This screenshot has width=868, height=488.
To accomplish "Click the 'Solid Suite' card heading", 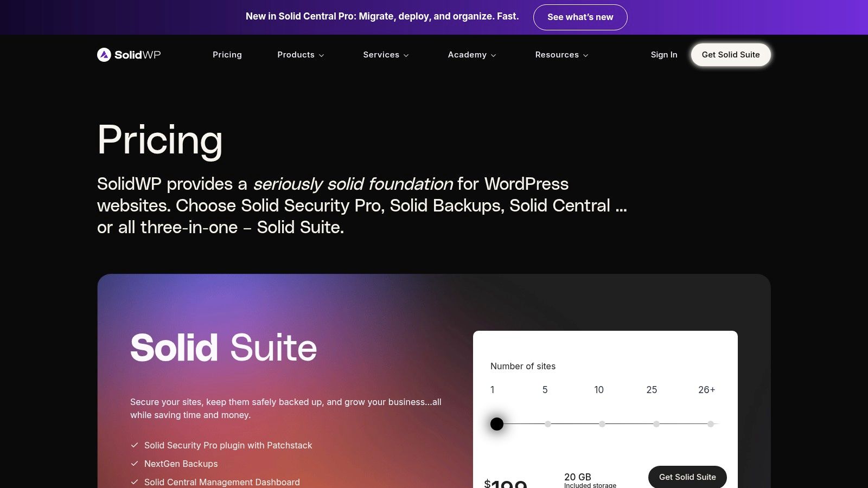I will click(x=224, y=348).
